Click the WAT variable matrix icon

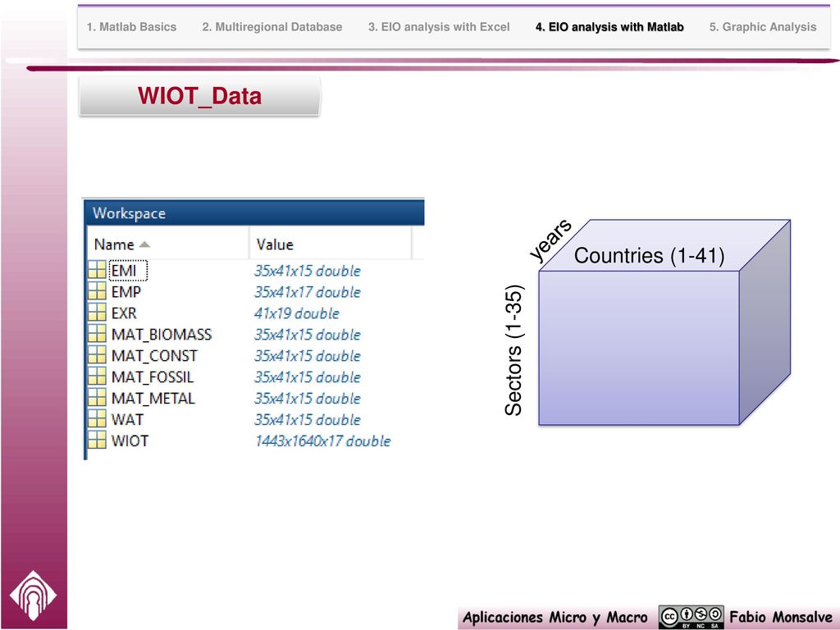coord(97,419)
